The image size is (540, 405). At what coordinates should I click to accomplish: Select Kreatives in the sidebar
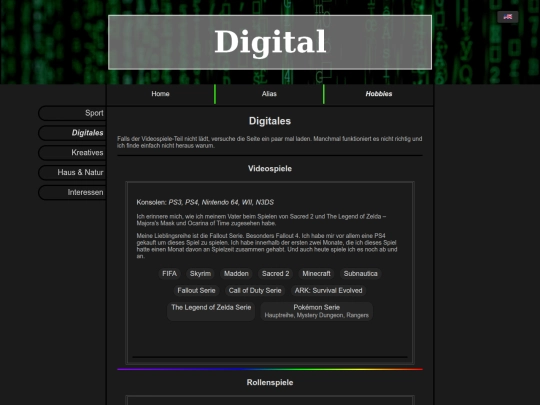[x=72, y=153]
